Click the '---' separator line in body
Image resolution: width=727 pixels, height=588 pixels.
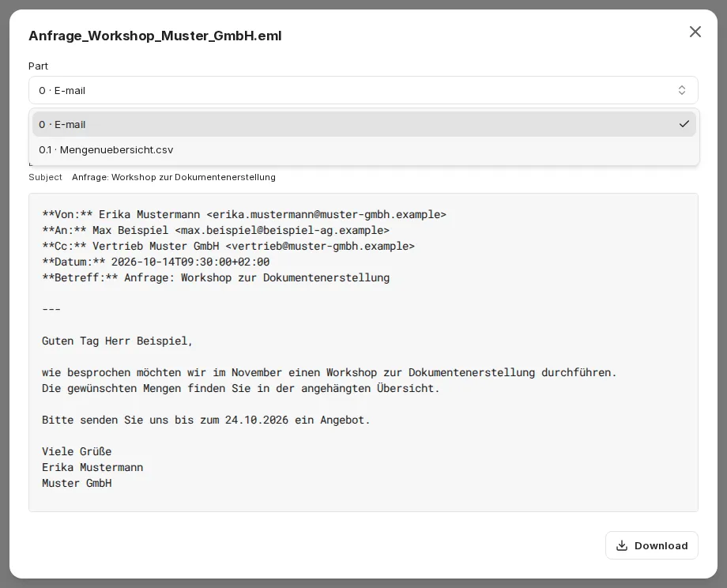pos(51,309)
